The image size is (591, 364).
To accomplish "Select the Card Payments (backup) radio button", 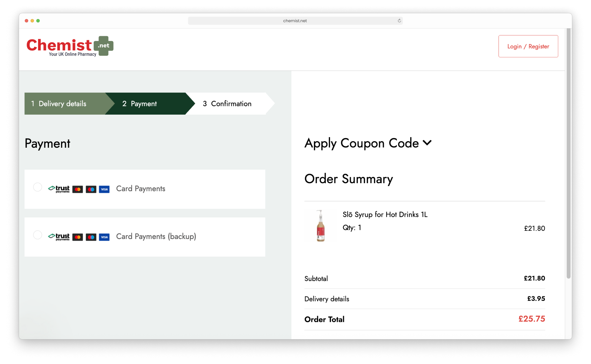I will [x=37, y=235].
